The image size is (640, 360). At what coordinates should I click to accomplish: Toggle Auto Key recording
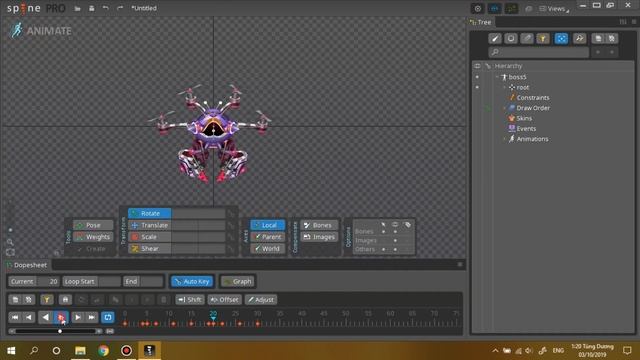(x=192, y=281)
